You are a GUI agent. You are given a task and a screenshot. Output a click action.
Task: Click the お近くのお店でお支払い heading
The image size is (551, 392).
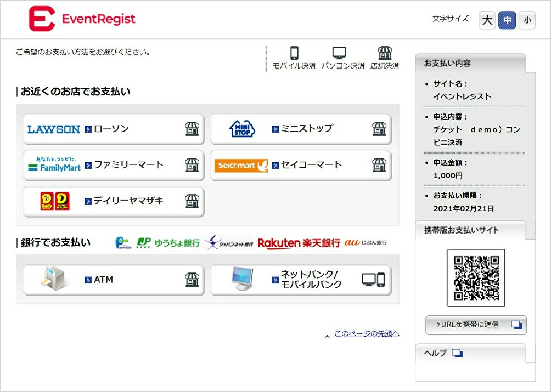[x=76, y=92]
